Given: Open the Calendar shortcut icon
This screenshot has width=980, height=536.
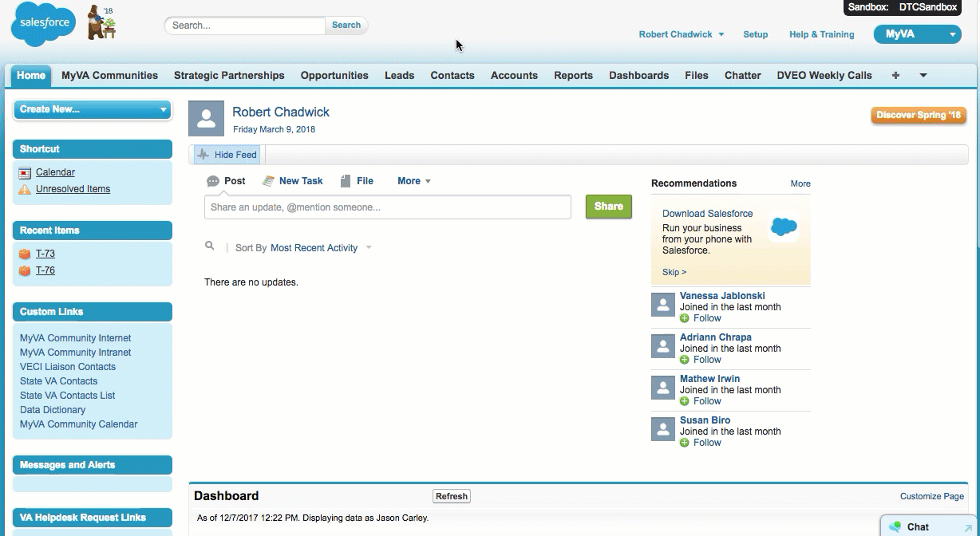Looking at the screenshot, I should point(25,172).
